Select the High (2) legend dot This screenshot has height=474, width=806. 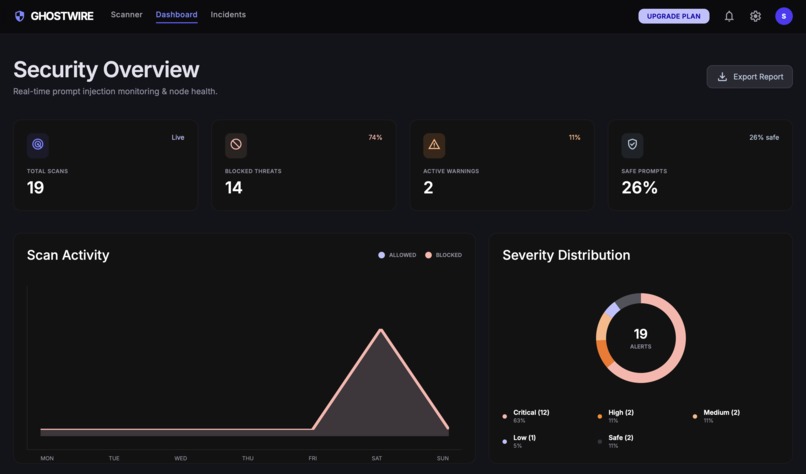point(599,416)
